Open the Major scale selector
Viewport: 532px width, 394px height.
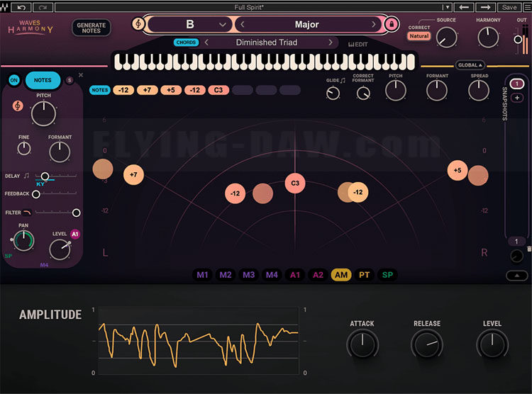(x=307, y=24)
